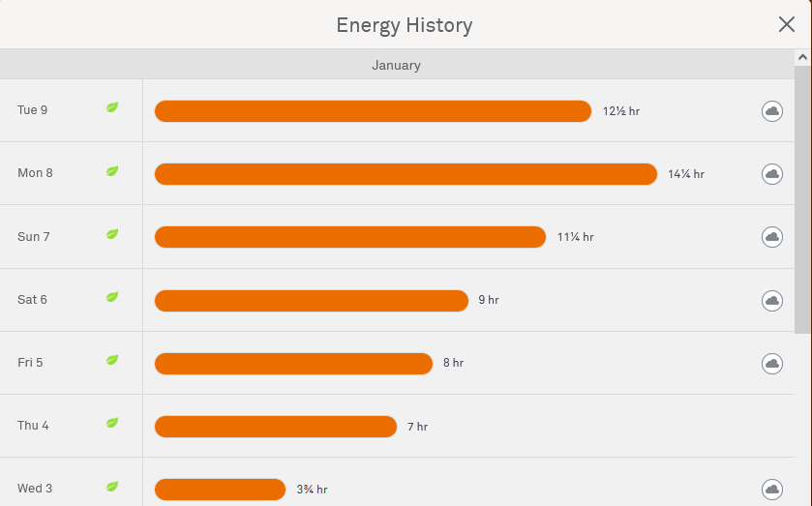The height and width of the screenshot is (506, 812).
Task: Click the cloud weather icon for Sun 7
Action: 772,237
